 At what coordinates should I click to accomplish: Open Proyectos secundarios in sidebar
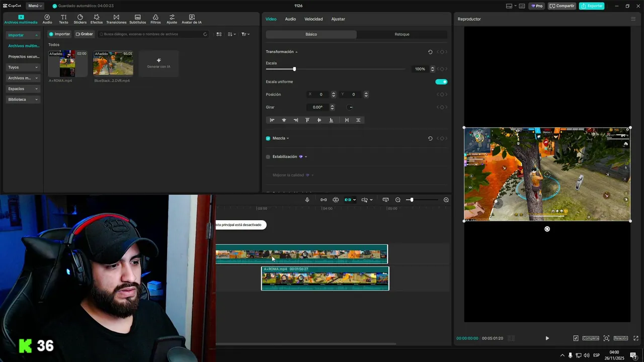pos(24,57)
